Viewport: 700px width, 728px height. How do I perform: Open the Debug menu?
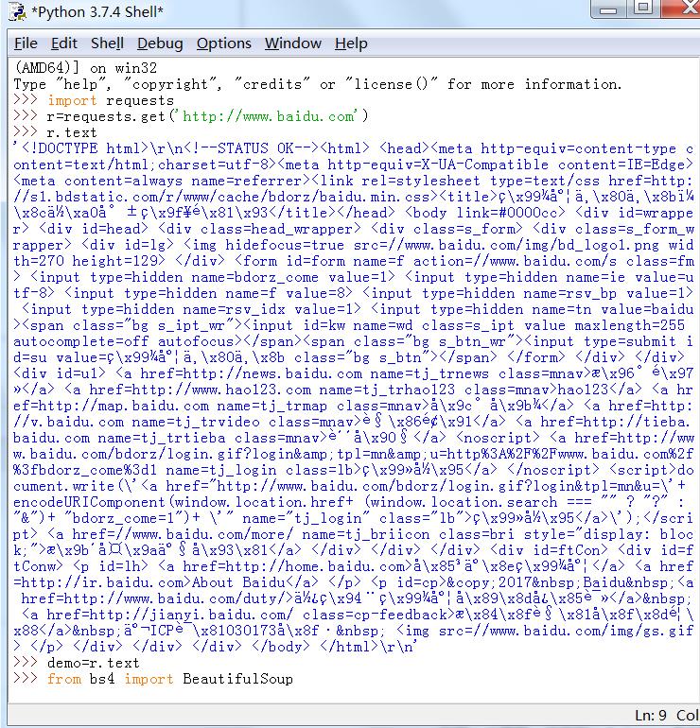point(160,43)
